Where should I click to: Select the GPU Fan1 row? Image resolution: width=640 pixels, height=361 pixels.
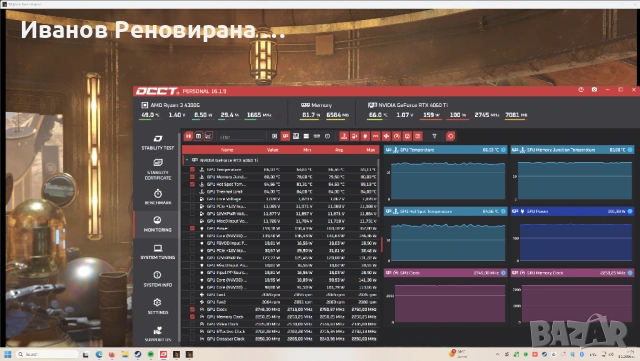(x=281, y=294)
